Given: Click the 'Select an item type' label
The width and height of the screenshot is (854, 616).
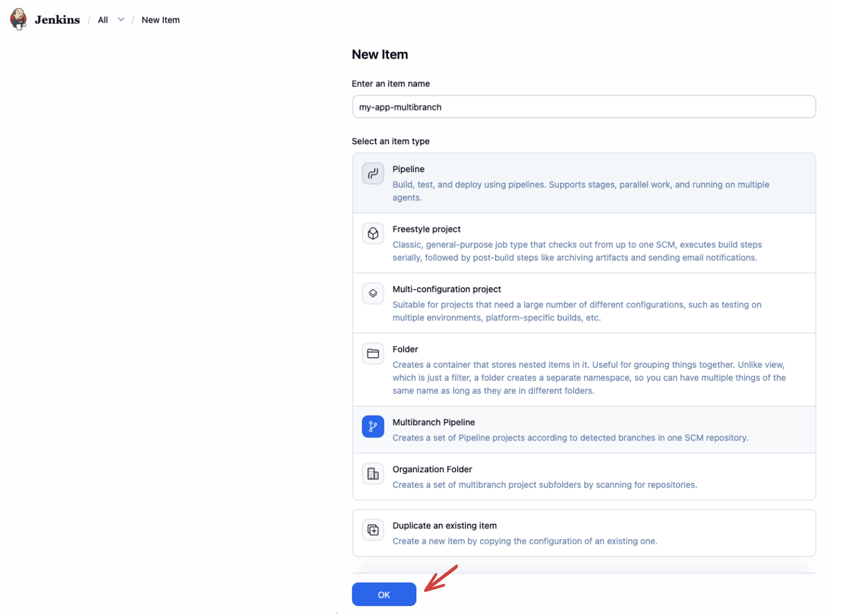Looking at the screenshot, I should click(390, 141).
